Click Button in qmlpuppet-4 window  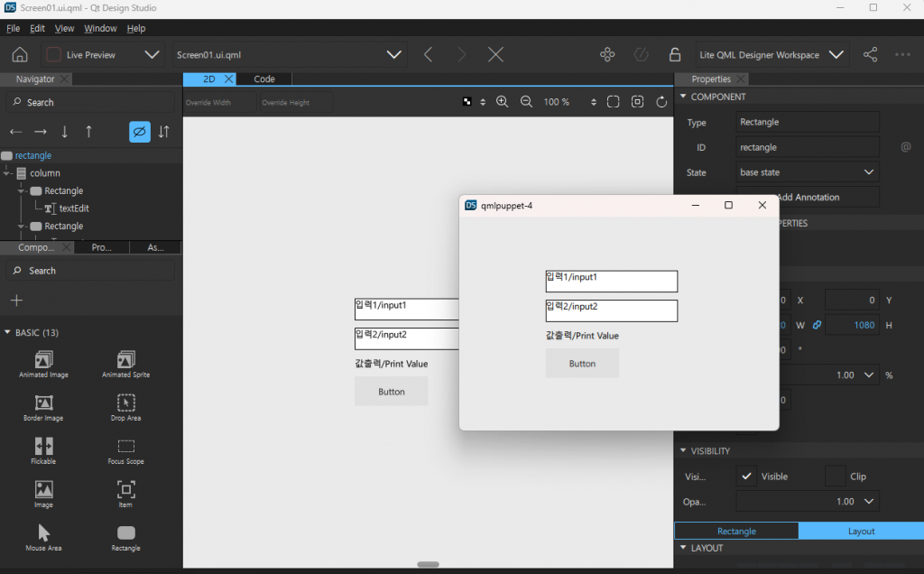coord(582,364)
